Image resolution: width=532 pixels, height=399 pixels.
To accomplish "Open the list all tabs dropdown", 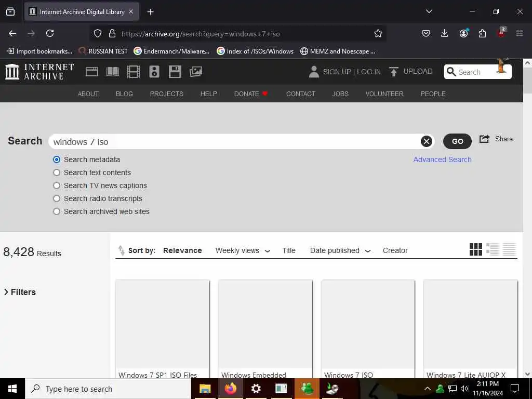I will click(x=429, y=11).
